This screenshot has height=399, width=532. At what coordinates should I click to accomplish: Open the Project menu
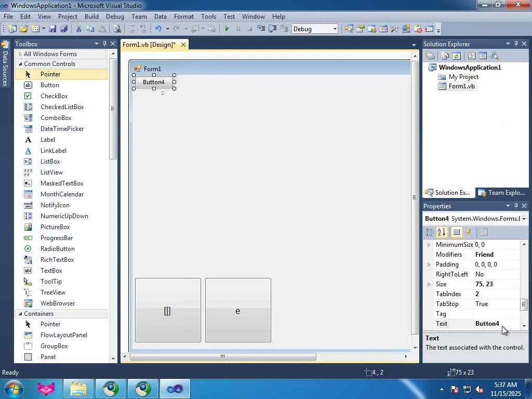pos(68,16)
